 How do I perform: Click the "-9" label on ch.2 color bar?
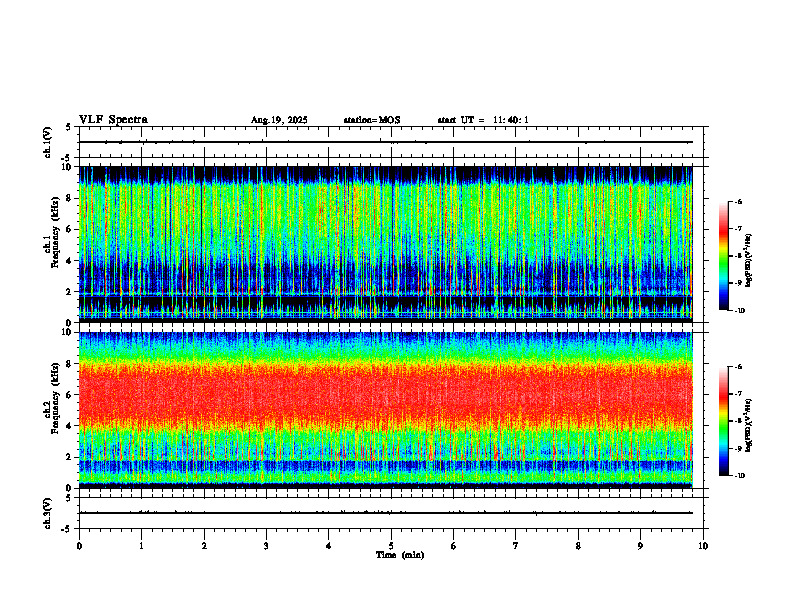pos(739,448)
